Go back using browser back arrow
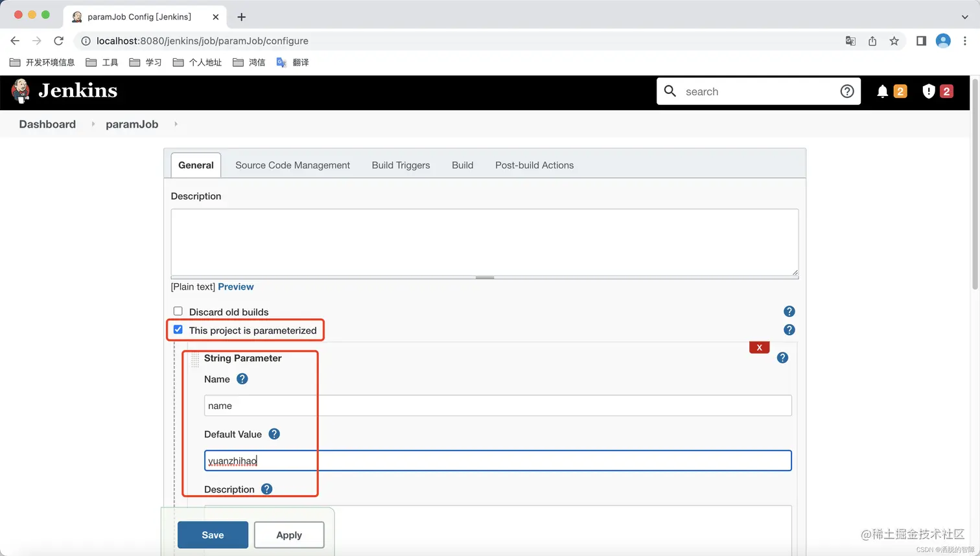This screenshot has width=980, height=556. coord(15,41)
